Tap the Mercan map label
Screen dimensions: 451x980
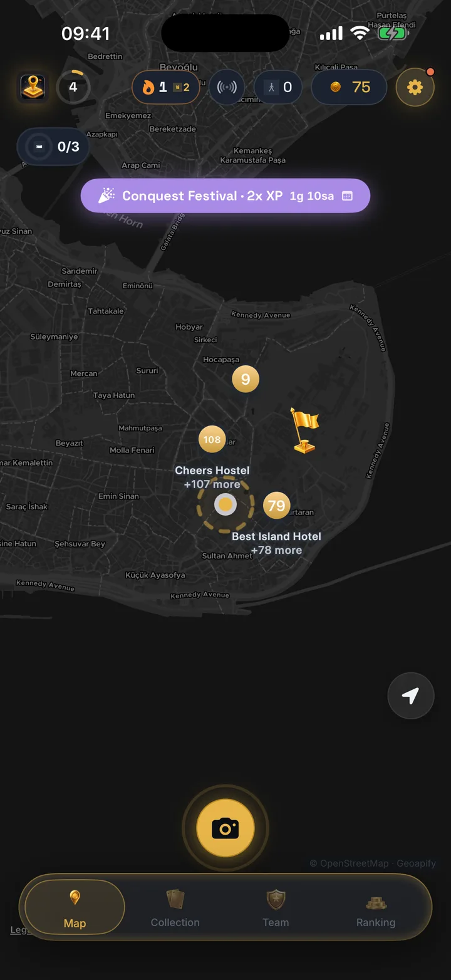point(84,373)
